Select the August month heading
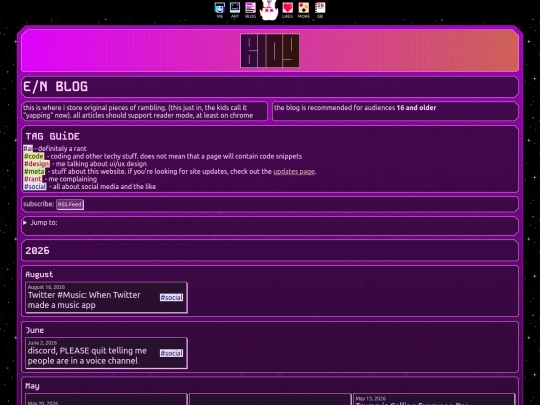The width and height of the screenshot is (540, 405). (39, 274)
